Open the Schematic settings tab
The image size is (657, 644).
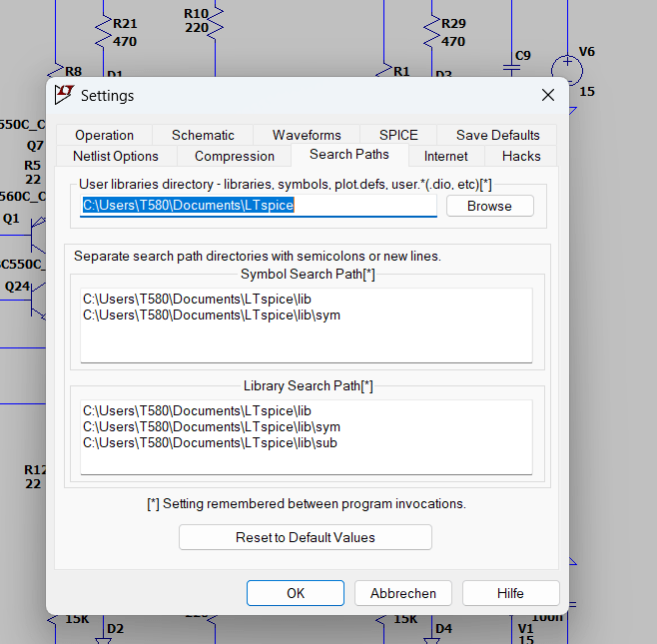203,135
